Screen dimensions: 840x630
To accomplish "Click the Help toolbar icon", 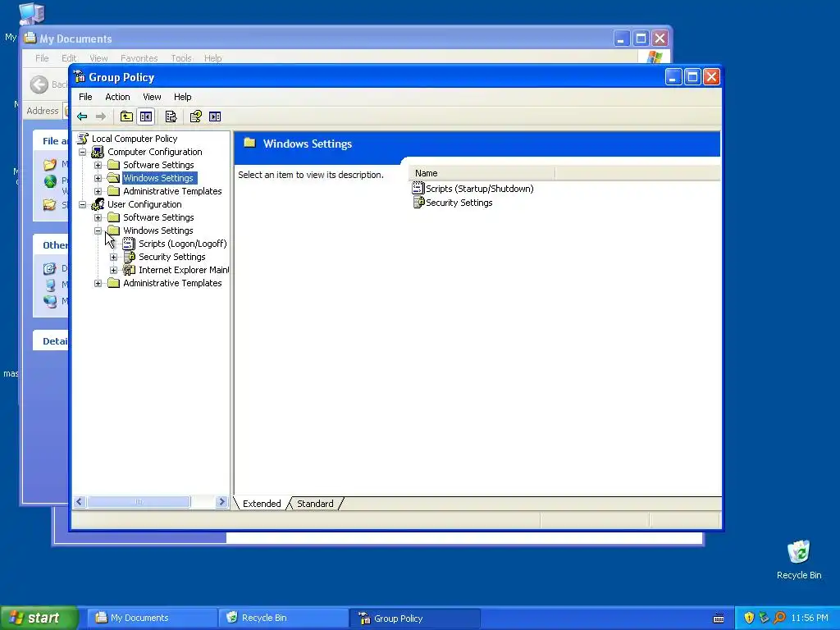I will click(x=195, y=116).
